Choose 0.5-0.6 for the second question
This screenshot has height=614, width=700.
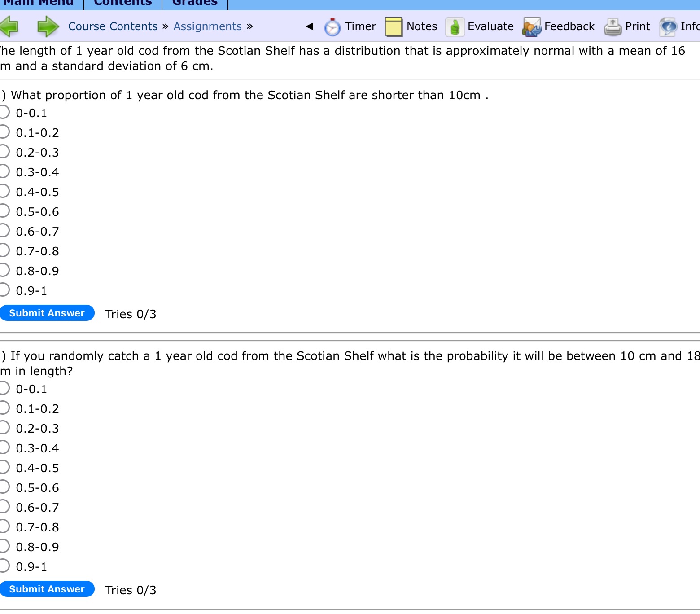[x=4, y=487]
